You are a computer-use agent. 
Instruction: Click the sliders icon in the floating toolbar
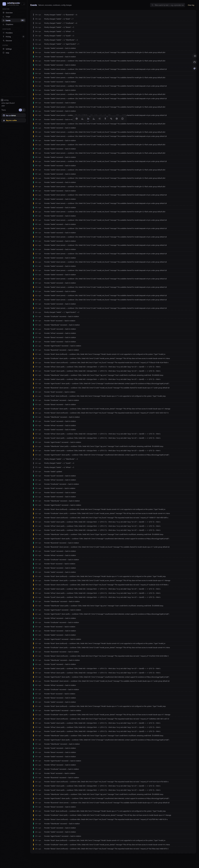coord(99,119)
